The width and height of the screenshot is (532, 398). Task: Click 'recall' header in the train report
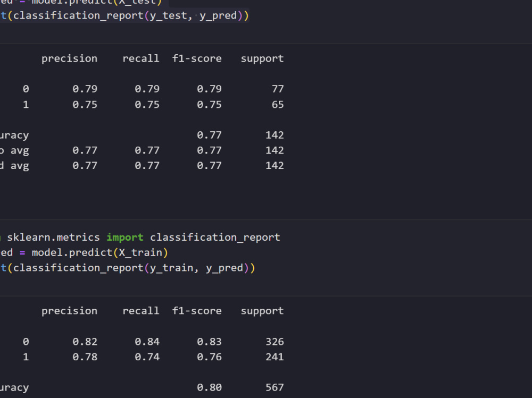(x=141, y=311)
